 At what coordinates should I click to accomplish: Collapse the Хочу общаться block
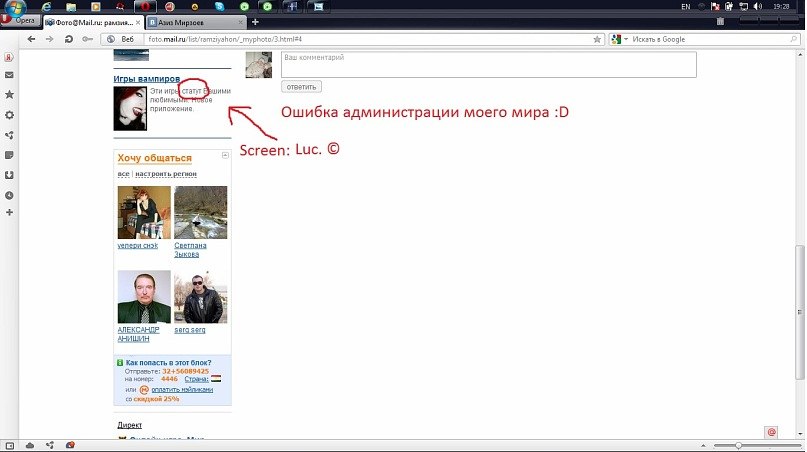[x=225, y=155]
